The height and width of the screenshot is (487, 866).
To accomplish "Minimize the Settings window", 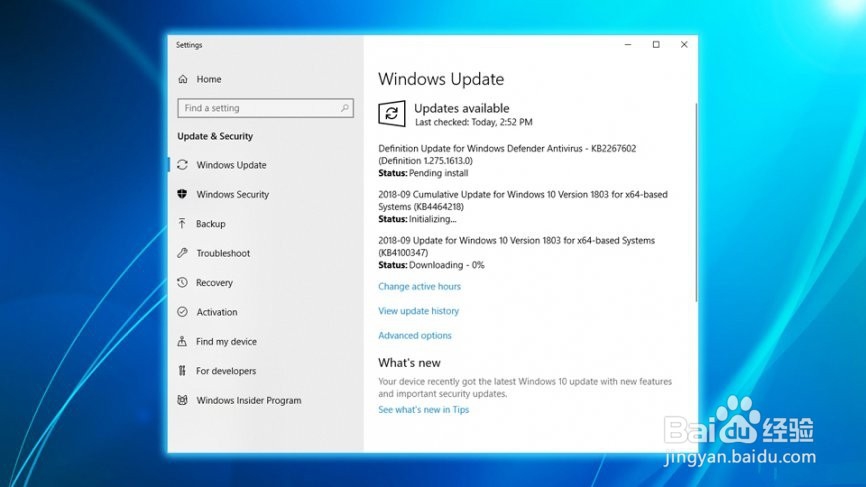I will pyautogui.click(x=628, y=45).
